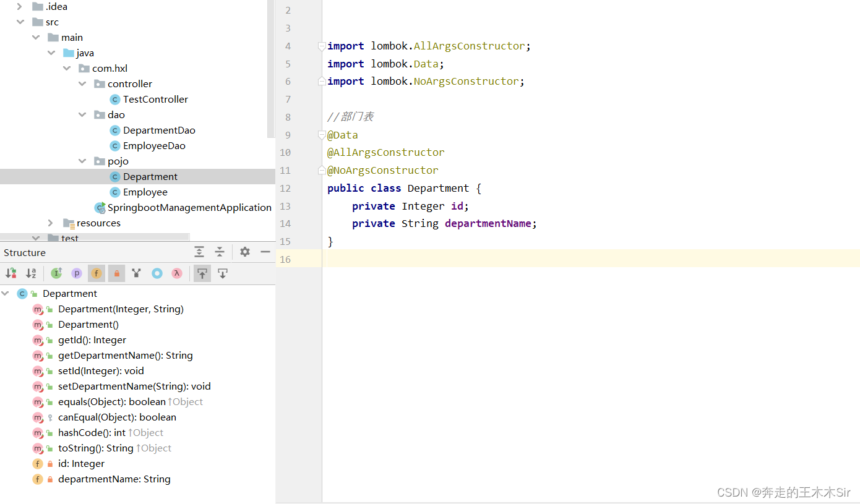The height and width of the screenshot is (504, 860).
Task: Select Department() no-arg constructor
Action: pyautogui.click(x=88, y=325)
